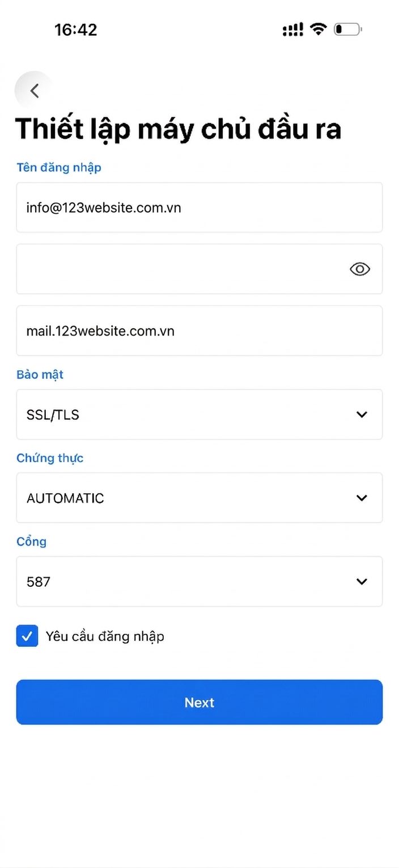Screen dimensions: 399x868
Task: Tap the 16:42 clock in status bar
Action: coord(76,29)
